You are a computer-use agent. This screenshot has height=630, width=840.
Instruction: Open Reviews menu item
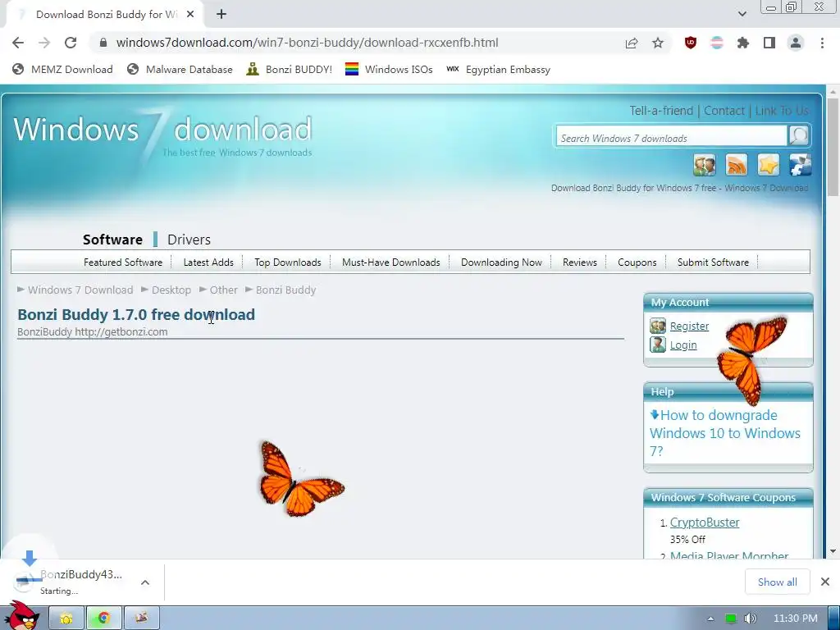(580, 262)
